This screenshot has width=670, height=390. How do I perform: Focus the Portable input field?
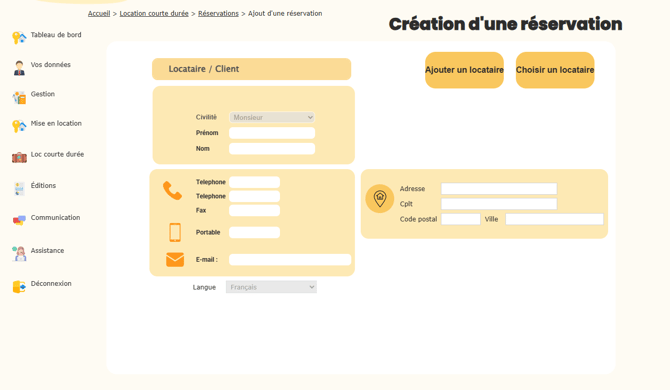pyautogui.click(x=255, y=232)
